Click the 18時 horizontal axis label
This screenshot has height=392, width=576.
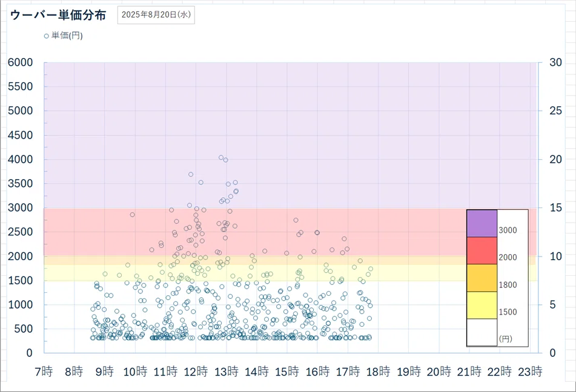tap(379, 371)
